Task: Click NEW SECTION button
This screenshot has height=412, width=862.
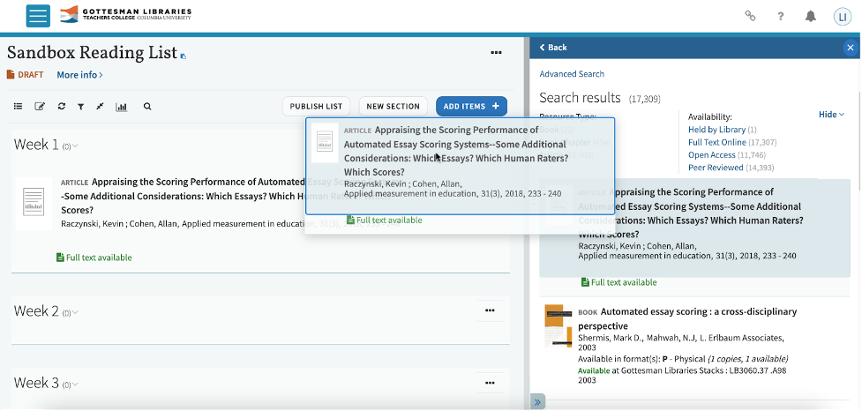Action: (x=393, y=106)
